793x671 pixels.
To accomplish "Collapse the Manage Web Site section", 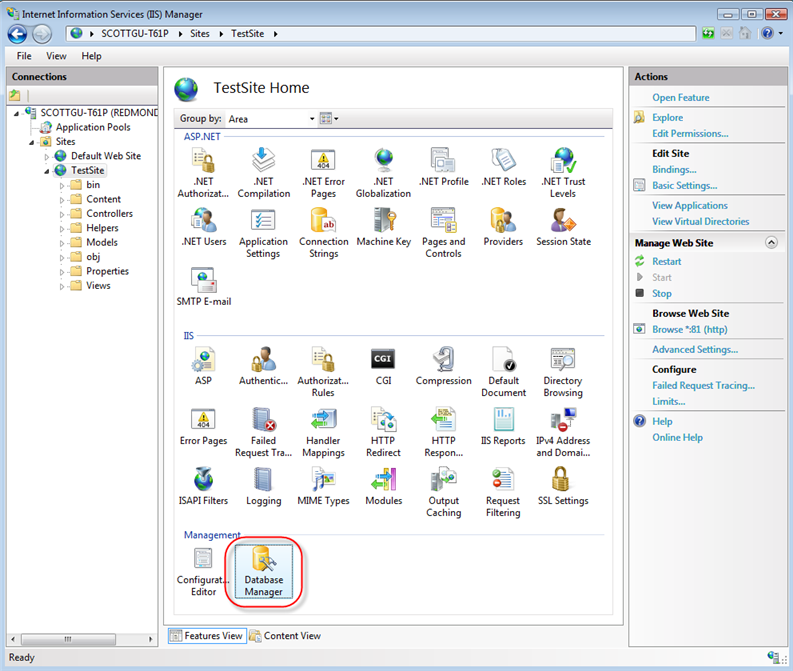I will pyautogui.click(x=771, y=243).
